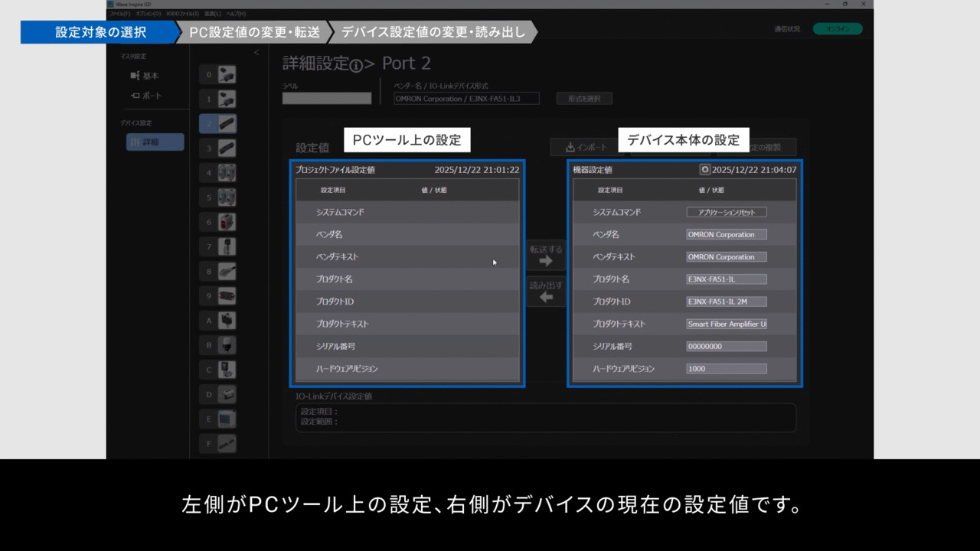Click the 形式を選択 button
This screenshot has height=551, width=980.
(583, 99)
